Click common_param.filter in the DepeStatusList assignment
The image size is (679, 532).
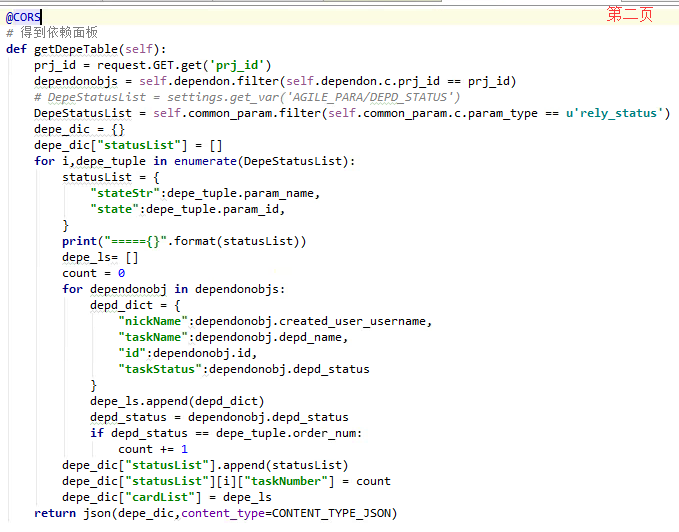click(x=254, y=113)
